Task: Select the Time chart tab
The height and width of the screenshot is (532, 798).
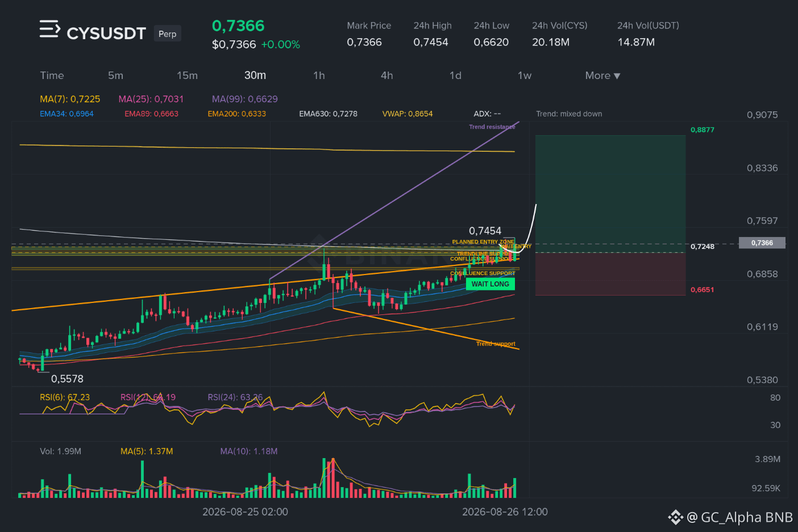Action: 52,76
